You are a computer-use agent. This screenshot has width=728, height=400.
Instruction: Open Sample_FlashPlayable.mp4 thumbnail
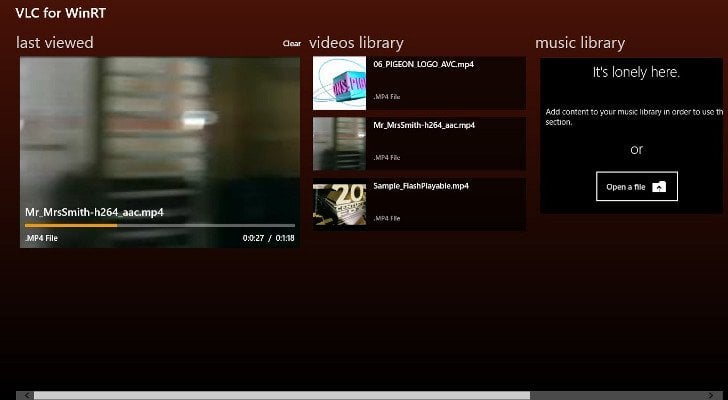tap(339, 205)
